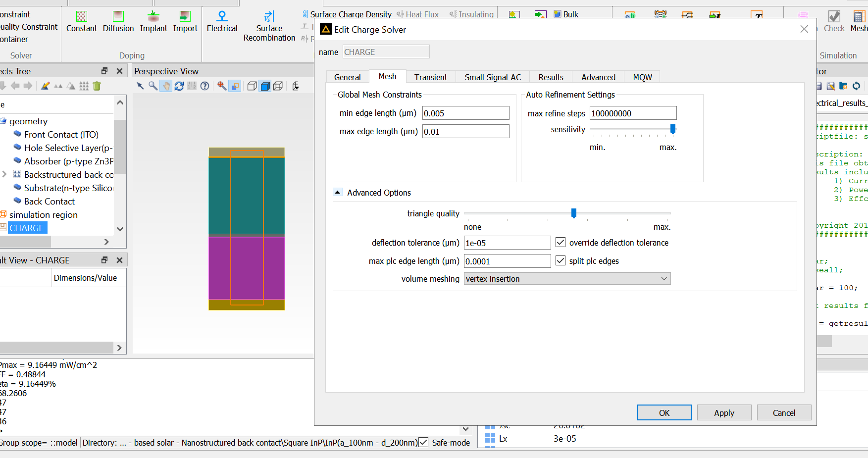Toggle the Safe-mode checkbox

click(x=423, y=443)
